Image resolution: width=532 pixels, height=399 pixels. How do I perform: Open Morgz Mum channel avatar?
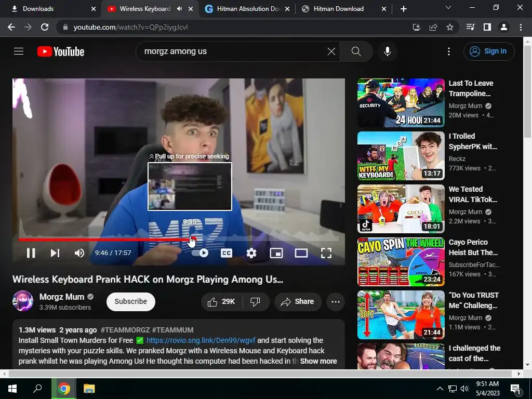click(23, 301)
